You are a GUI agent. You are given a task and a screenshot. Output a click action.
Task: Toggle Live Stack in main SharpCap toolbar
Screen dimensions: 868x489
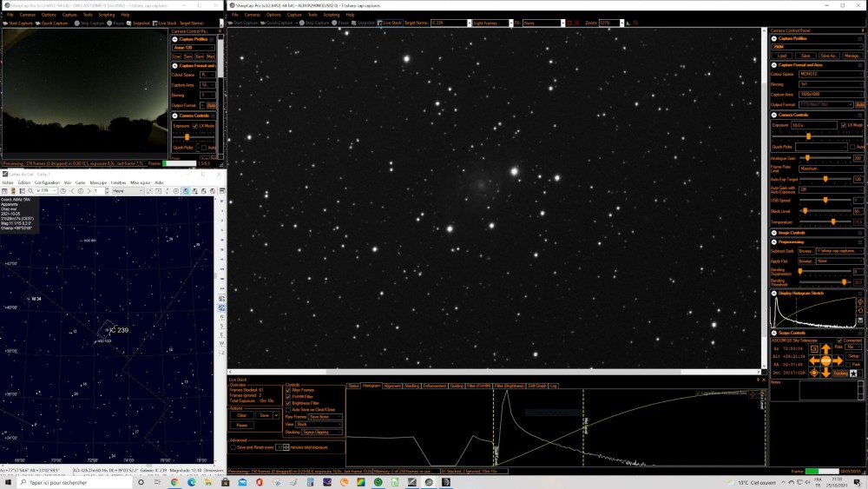389,23
